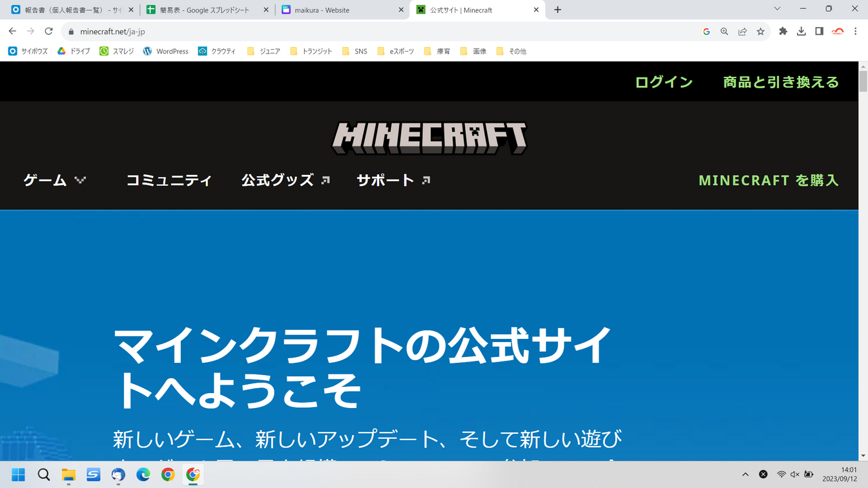Bookmark this page with the star icon
The height and width of the screenshot is (488, 868).
[761, 31]
